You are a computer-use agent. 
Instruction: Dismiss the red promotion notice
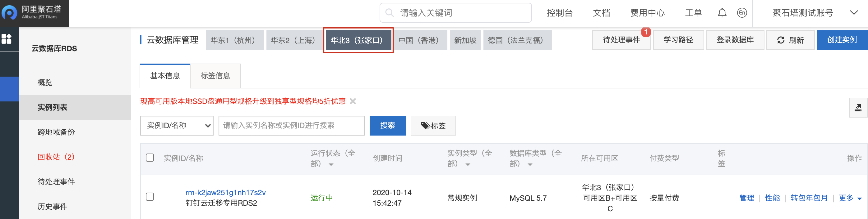point(353,101)
